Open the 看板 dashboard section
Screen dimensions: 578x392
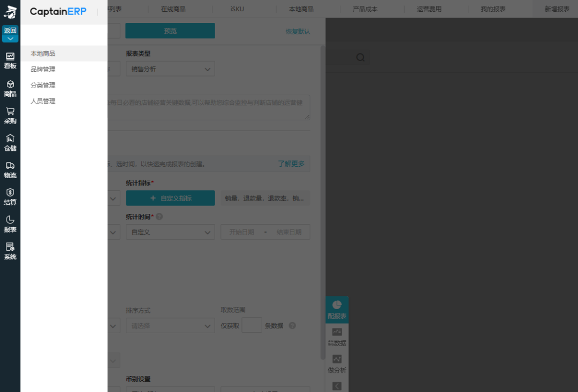click(10, 60)
